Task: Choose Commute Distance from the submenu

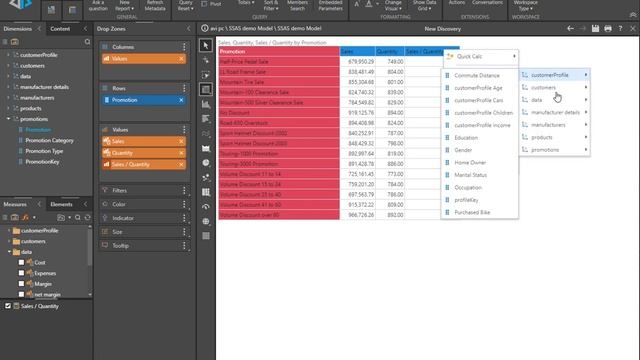Action: point(480,76)
